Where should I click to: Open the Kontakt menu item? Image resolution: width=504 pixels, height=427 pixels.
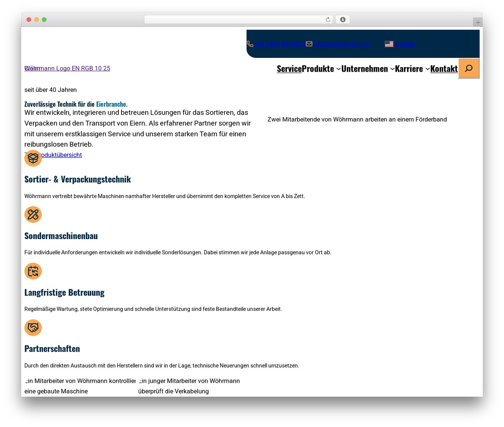[444, 69]
